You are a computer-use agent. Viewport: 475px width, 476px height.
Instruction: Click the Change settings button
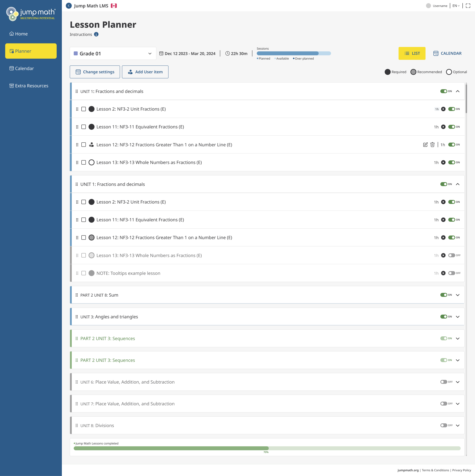tap(95, 72)
